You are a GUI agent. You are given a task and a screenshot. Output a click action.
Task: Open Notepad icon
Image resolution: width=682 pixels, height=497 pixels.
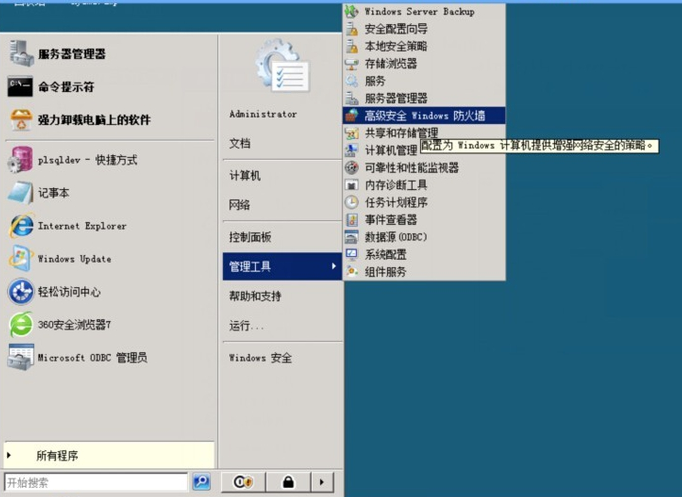click(x=20, y=193)
